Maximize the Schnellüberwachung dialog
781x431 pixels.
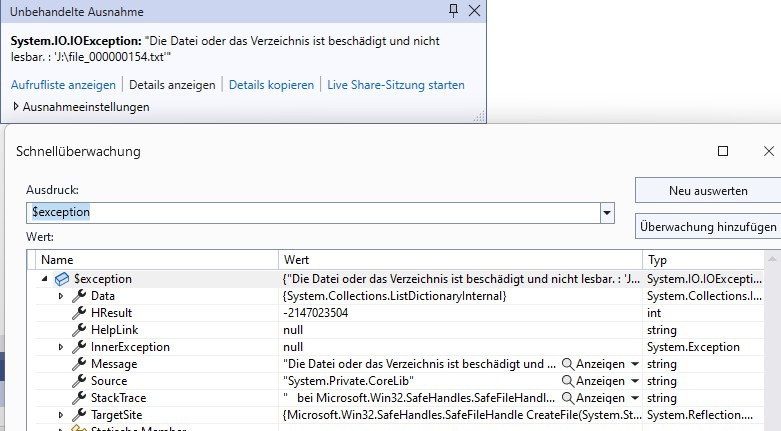(723, 151)
